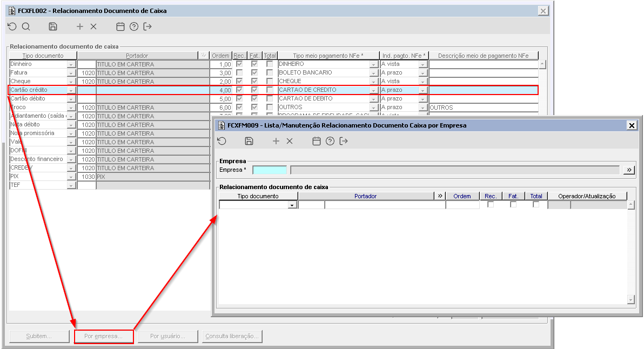Open the calendar icon in FCXFL002 toolbar
The width and height of the screenshot is (644, 349).
(120, 26)
